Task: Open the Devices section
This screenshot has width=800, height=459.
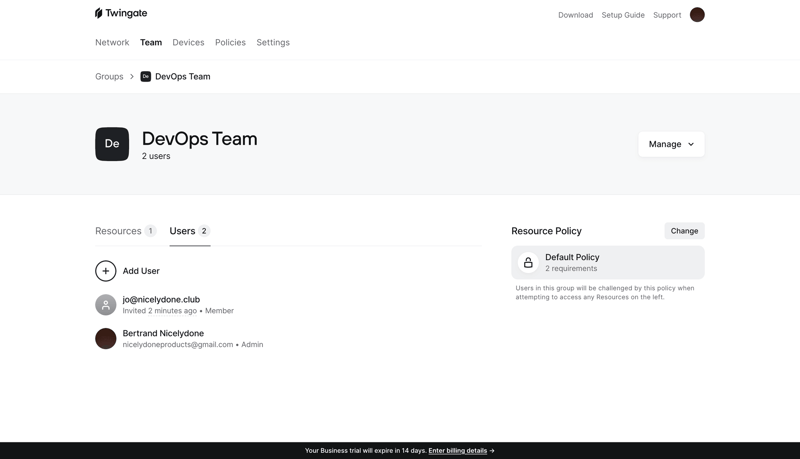Action: 188,42
